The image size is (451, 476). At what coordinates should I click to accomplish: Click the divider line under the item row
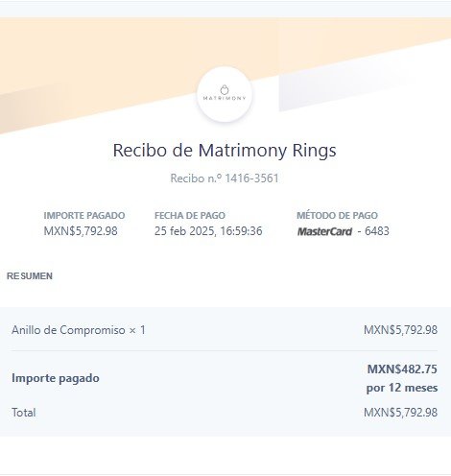[225, 350]
